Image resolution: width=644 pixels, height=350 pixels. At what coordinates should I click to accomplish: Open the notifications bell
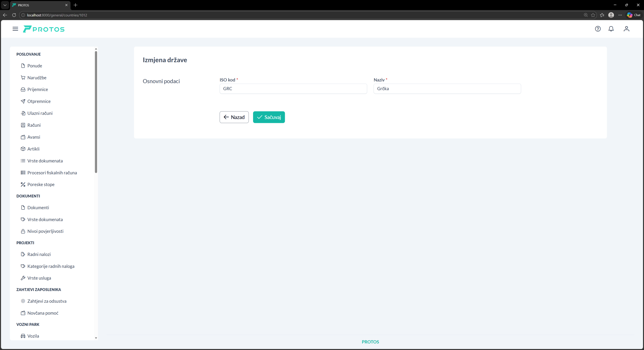[x=611, y=29]
